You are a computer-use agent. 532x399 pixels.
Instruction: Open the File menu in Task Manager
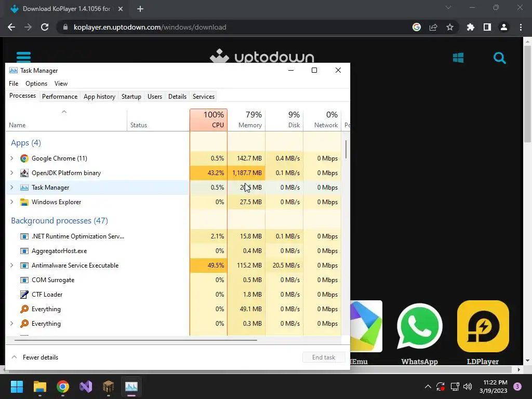coord(14,84)
